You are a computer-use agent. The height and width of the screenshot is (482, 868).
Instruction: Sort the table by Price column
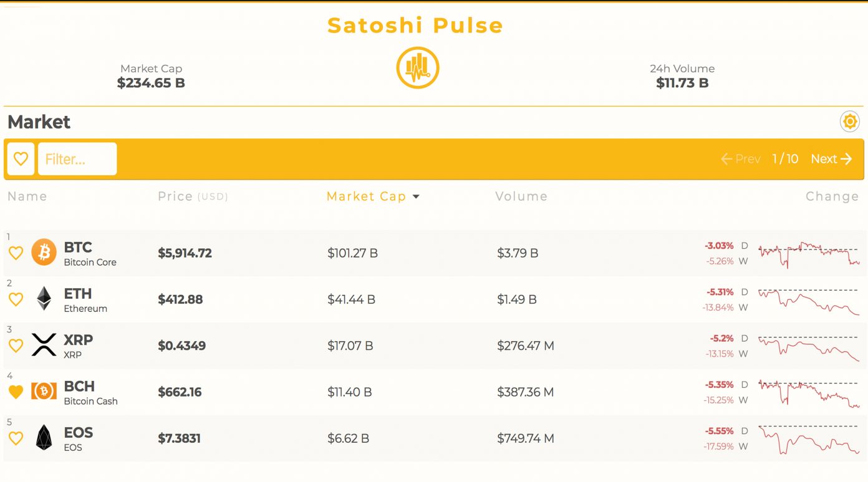[175, 196]
